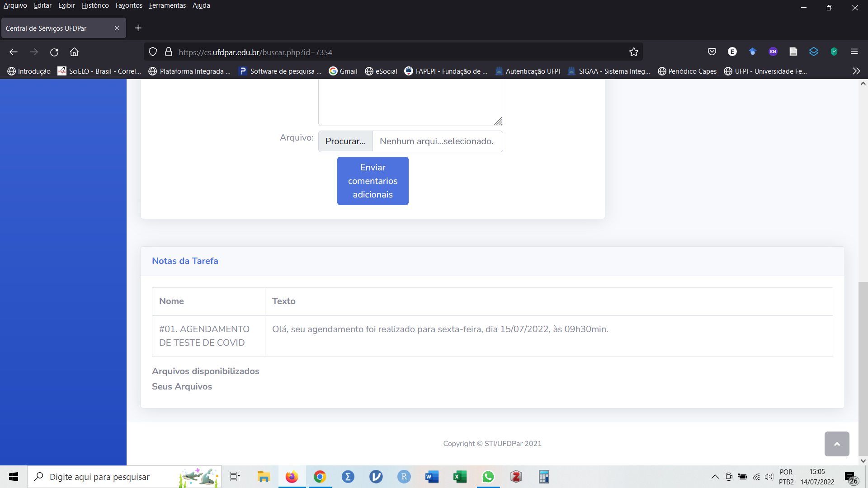Open the Pocket save icon in toolbar
This screenshot has height=488, width=868.
712,52
